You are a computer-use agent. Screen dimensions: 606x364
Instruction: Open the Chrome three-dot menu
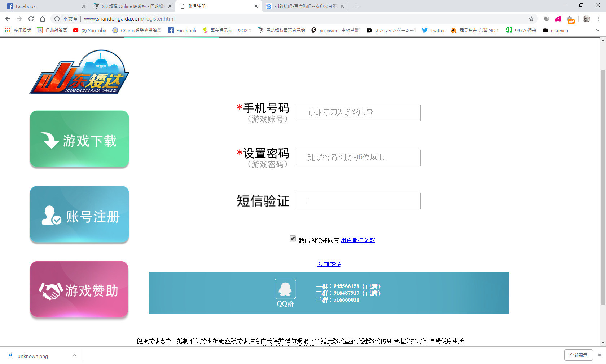(x=598, y=19)
